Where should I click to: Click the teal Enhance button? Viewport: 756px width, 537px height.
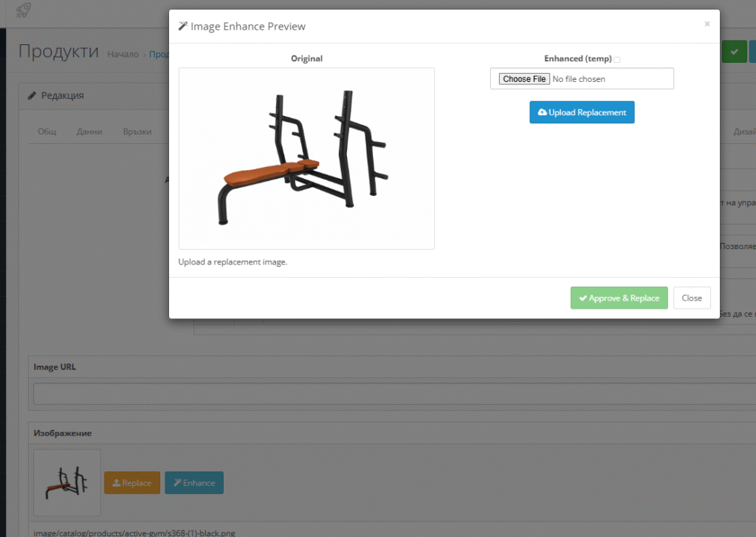click(194, 482)
